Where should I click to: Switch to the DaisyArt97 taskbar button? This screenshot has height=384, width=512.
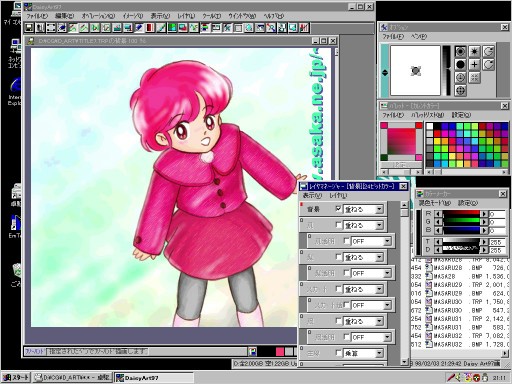point(154,378)
